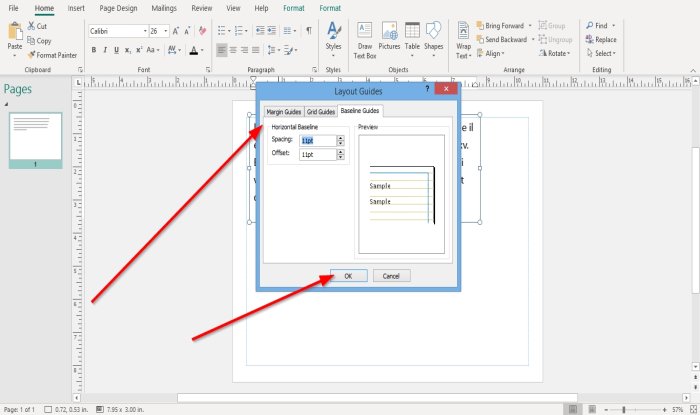Switch to Page Design tab
Viewport: 700px width, 415px height.
click(118, 8)
